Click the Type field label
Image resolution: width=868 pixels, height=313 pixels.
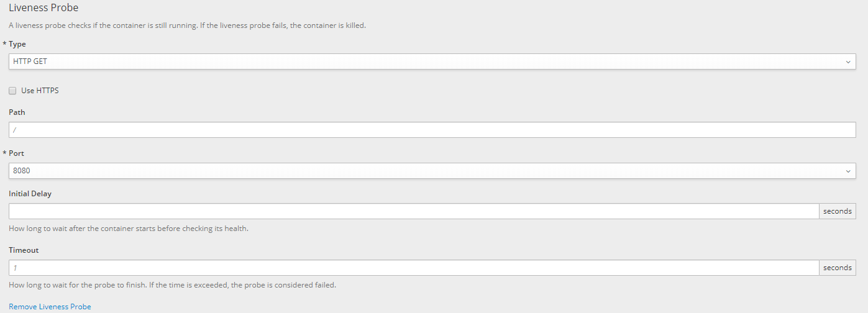click(x=17, y=44)
